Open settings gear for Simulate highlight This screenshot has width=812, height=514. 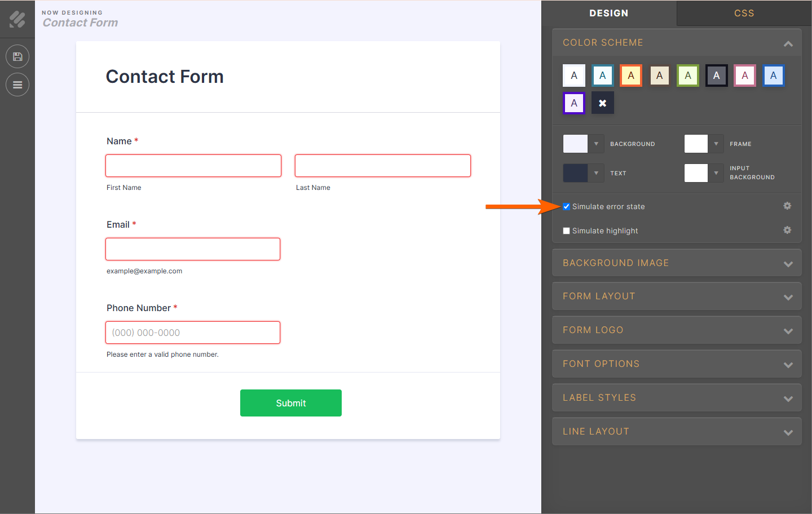point(787,230)
